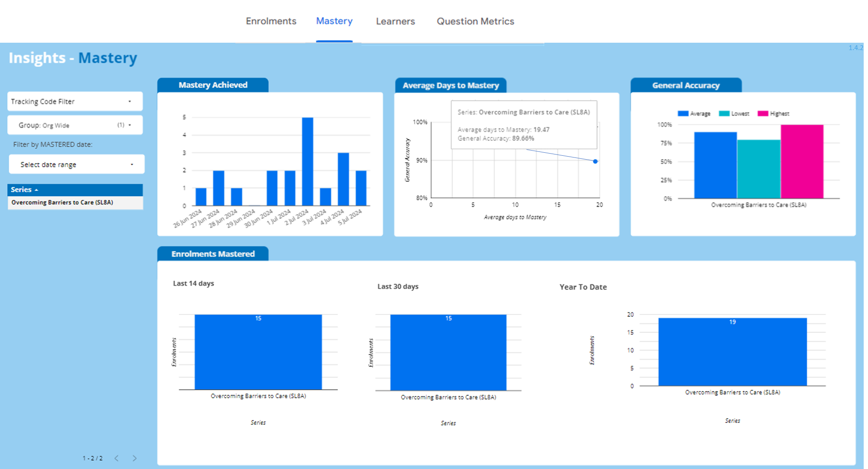Click the Average legend color swatch
The width and height of the screenshot is (868, 469).
pyautogui.click(x=683, y=113)
